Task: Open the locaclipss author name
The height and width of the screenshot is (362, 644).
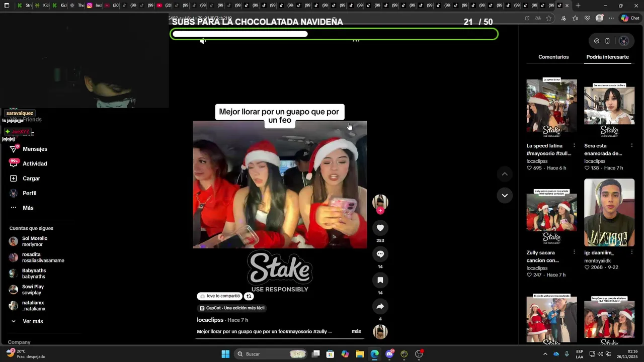Action: tap(210, 320)
